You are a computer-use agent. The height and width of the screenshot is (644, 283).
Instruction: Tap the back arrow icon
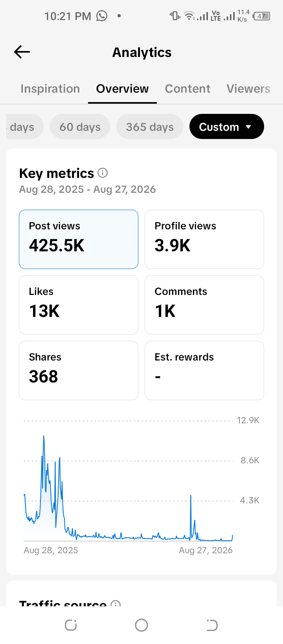coord(22,52)
